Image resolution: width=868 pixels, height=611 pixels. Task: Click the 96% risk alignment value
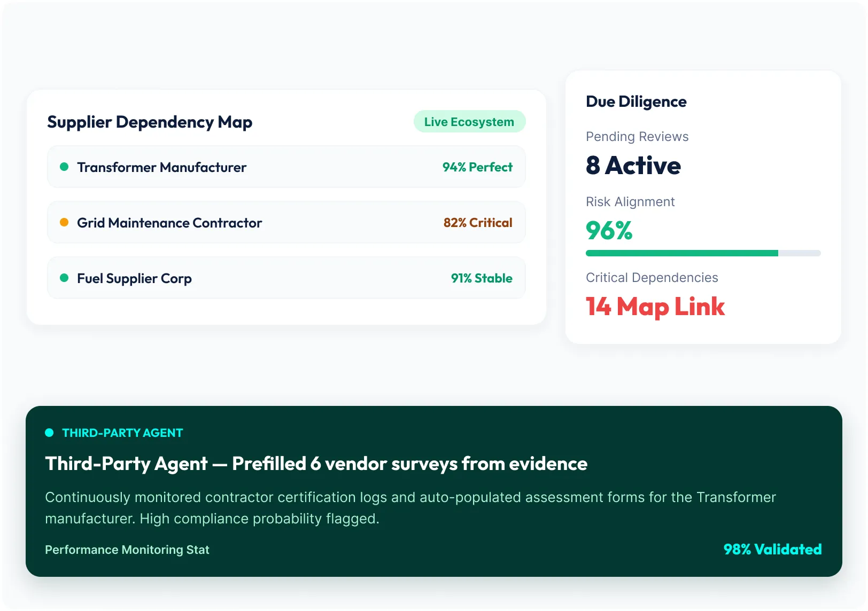(x=609, y=231)
